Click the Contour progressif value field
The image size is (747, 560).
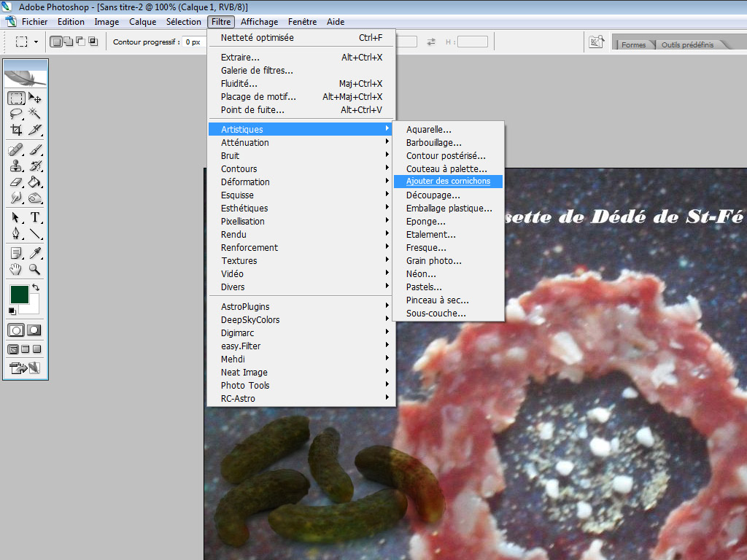click(x=194, y=42)
